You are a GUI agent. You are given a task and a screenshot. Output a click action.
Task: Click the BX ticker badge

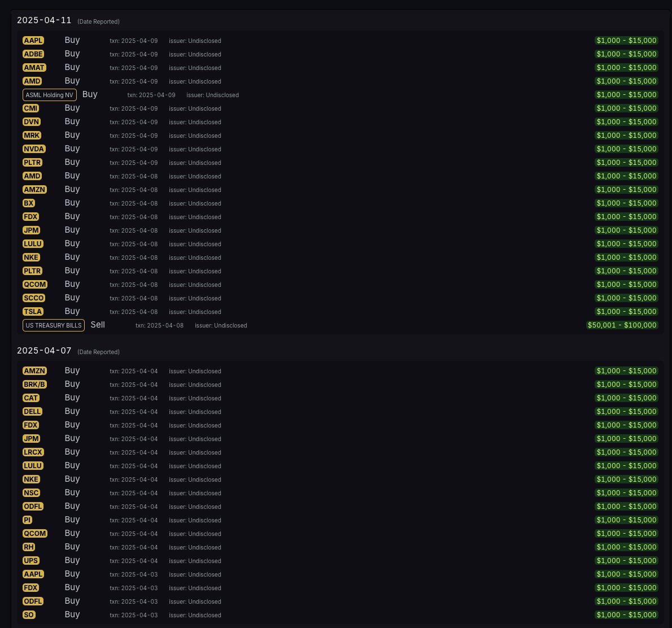[29, 203]
